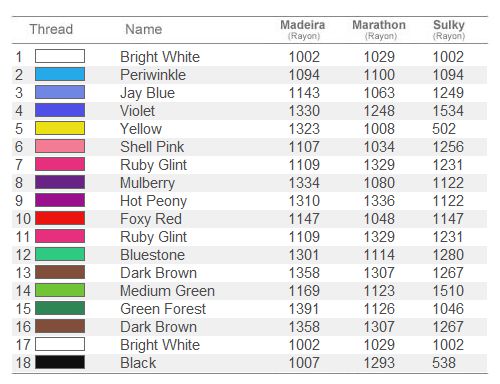The image size is (500, 384).
Task: Select the Medium Green color swatch
Action: point(60,290)
